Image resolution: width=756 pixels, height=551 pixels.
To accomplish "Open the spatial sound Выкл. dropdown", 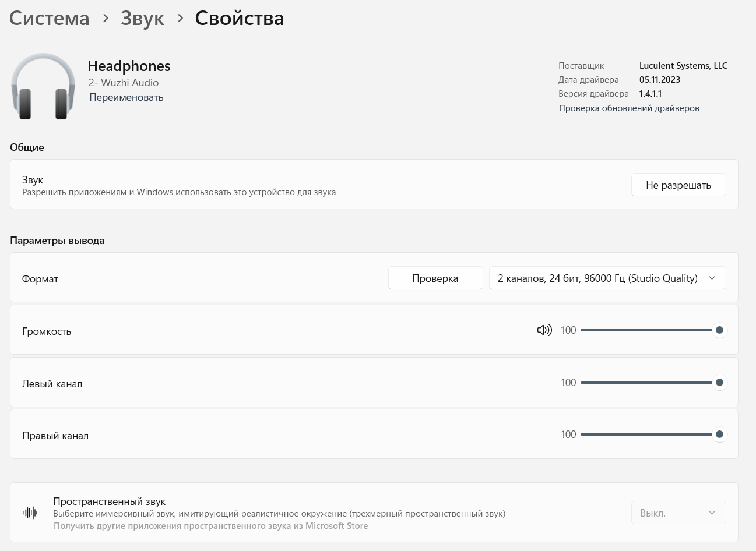I will tap(678, 513).
